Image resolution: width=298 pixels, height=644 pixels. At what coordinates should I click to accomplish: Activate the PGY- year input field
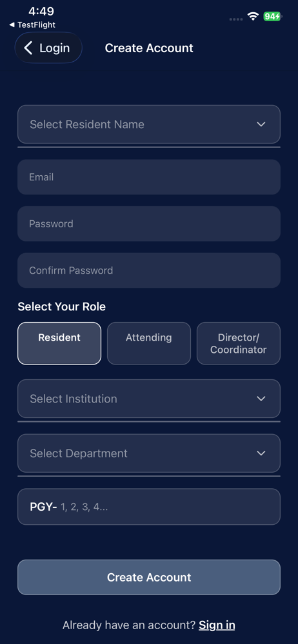click(149, 507)
